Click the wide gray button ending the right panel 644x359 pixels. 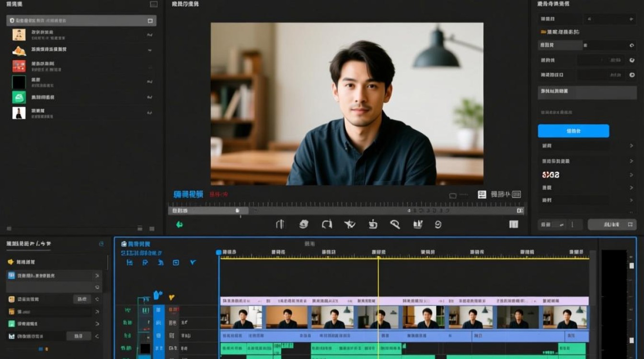(x=612, y=224)
